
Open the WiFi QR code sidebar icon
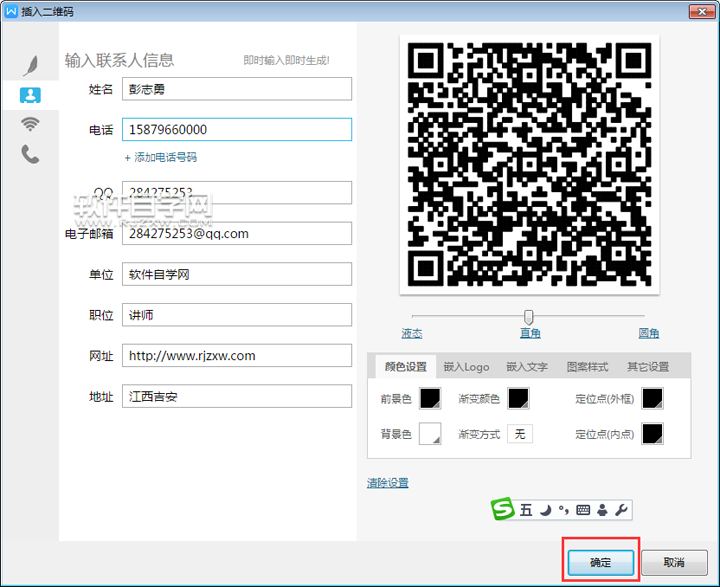[31, 124]
